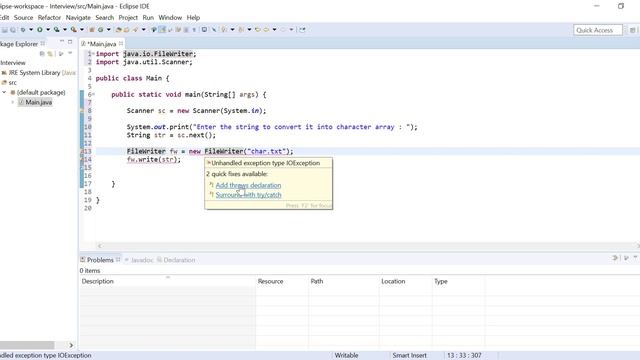This screenshot has height=360, width=640.
Task: Click the Open Task toolbar icon
Action: [x=127, y=29]
